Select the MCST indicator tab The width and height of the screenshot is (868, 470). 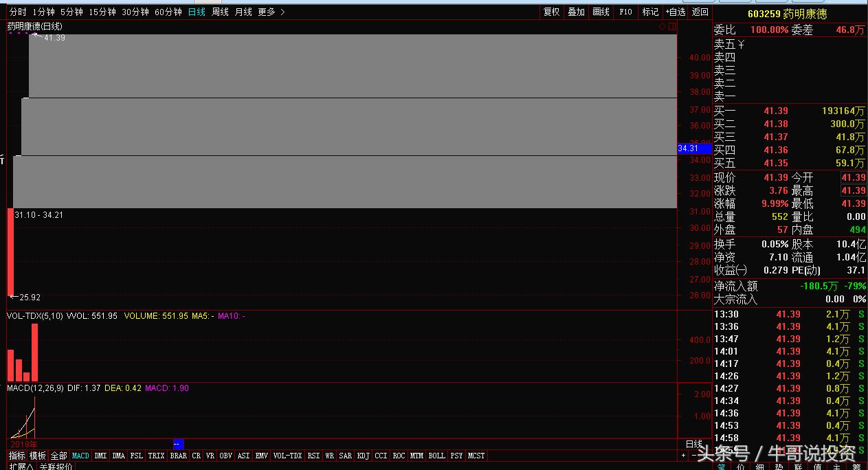[x=476, y=456]
